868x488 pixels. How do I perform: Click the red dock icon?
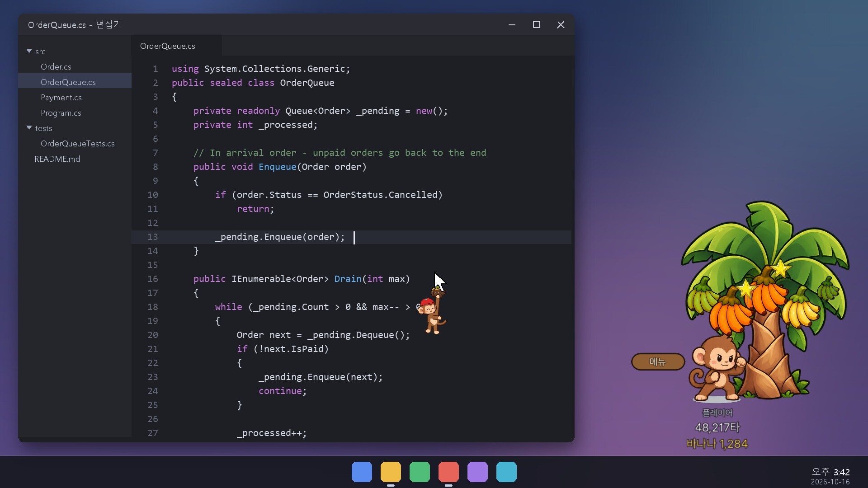448,472
